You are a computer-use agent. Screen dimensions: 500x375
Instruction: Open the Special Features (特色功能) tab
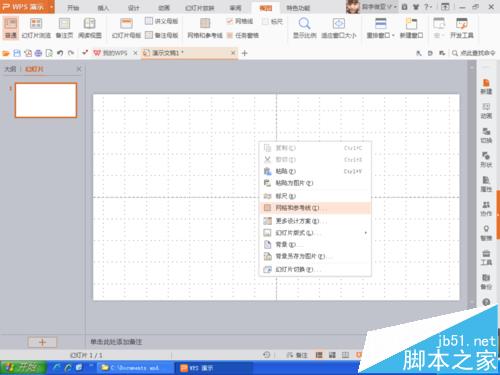click(298, 8)
